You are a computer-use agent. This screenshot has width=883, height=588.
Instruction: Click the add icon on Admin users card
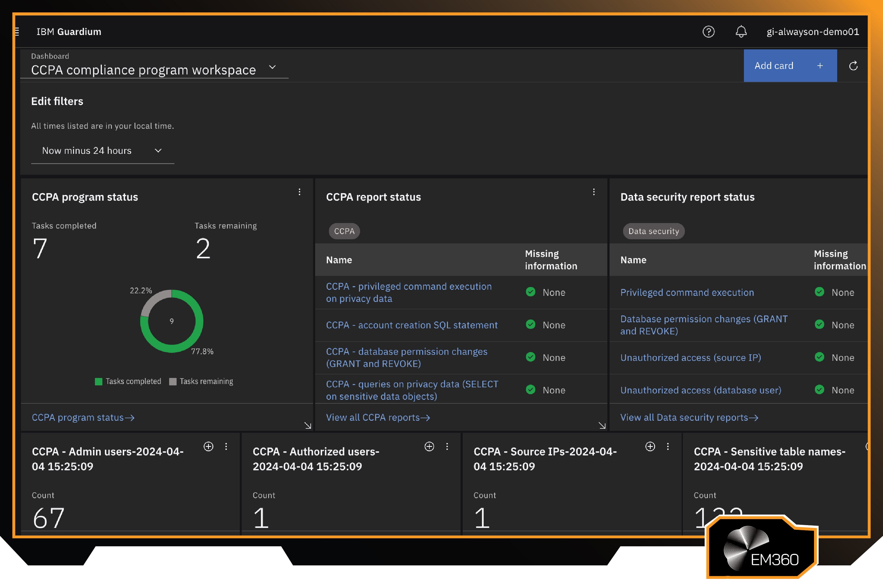pos(208,447)
